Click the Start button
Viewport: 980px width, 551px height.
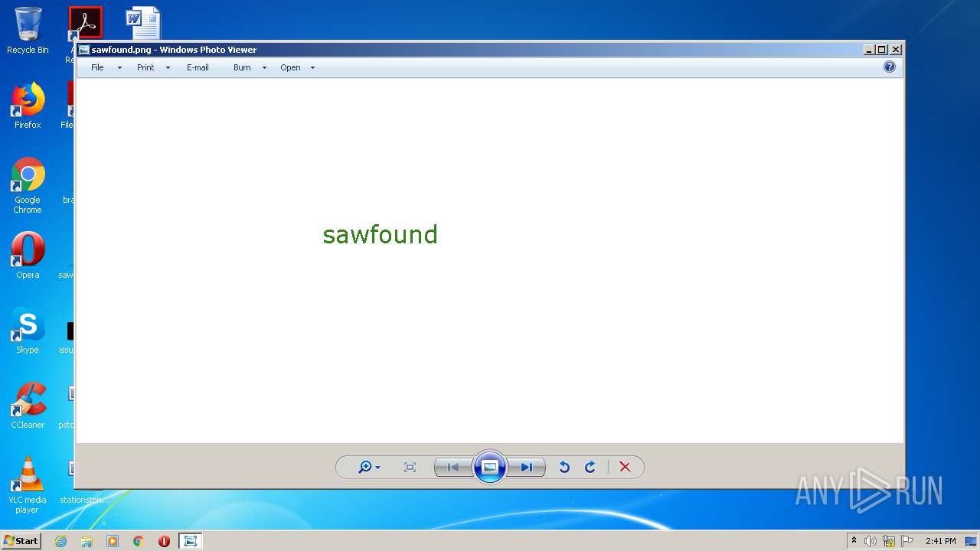click(21, 541)
